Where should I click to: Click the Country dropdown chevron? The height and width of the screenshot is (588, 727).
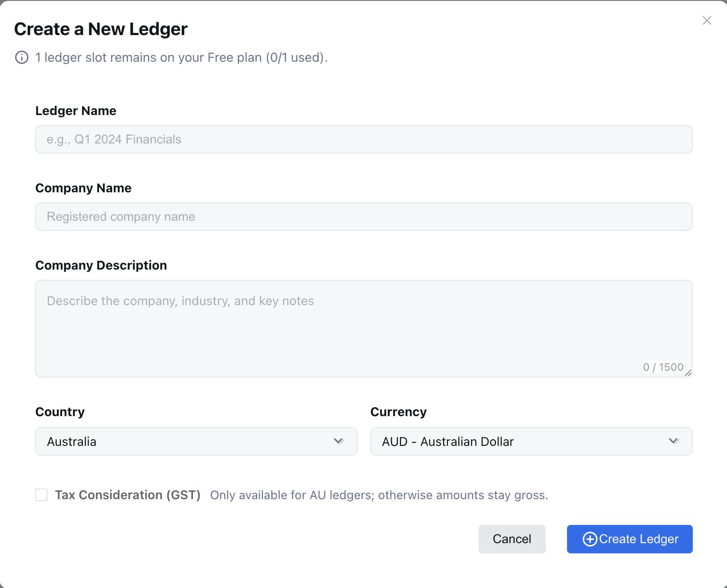point(339,441)
